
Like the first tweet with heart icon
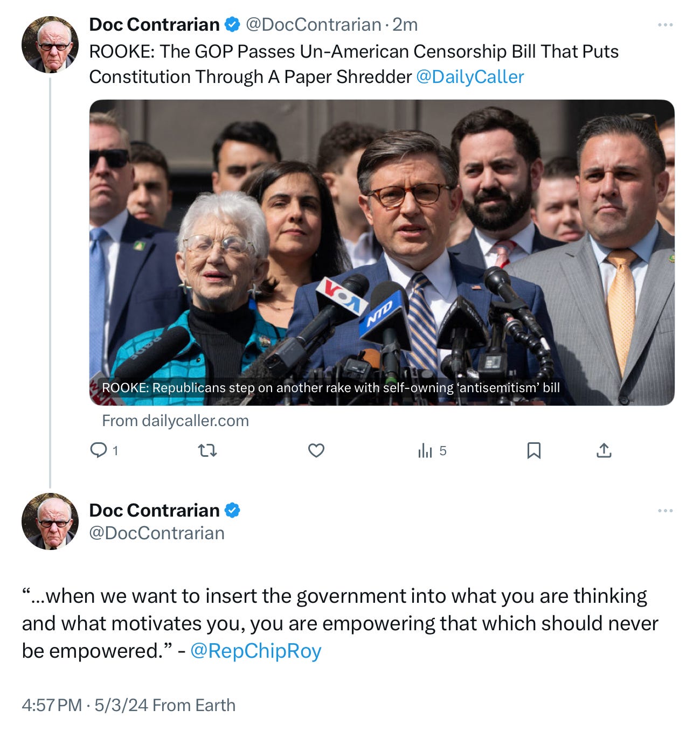pyautogui.click(x=316, y=450)
